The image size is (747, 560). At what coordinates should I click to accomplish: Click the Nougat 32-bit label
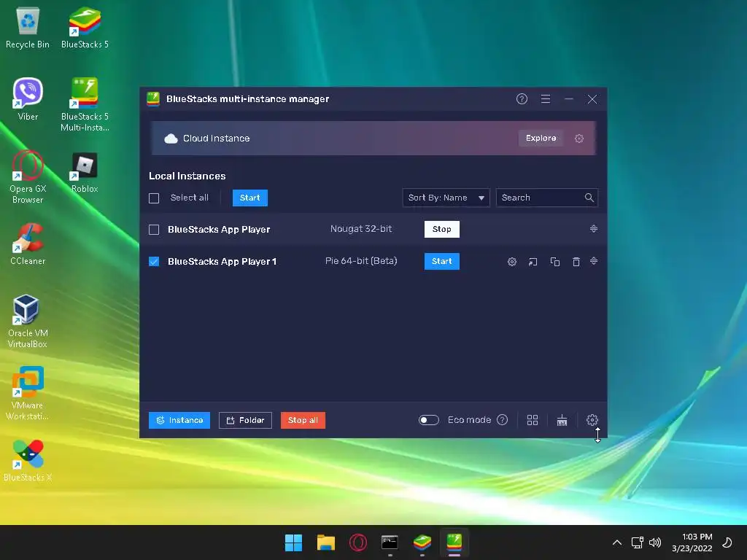tap(361, 229)
